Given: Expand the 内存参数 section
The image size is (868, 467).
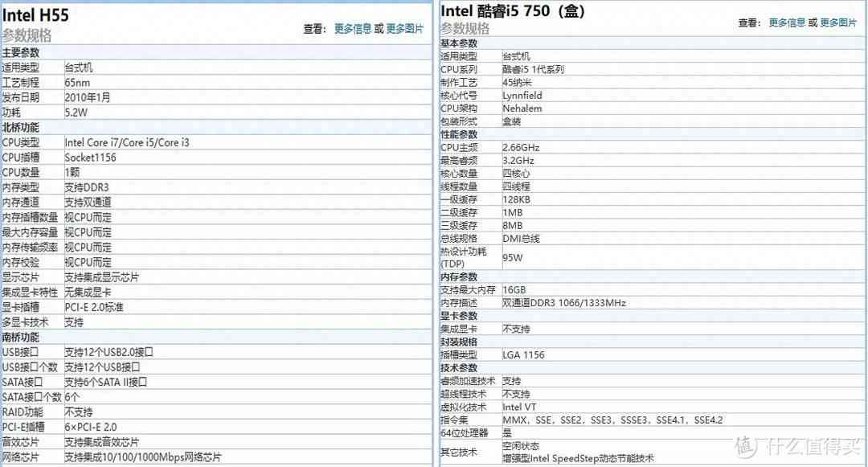Looking at the screenshot, I should tap(458, 277).
